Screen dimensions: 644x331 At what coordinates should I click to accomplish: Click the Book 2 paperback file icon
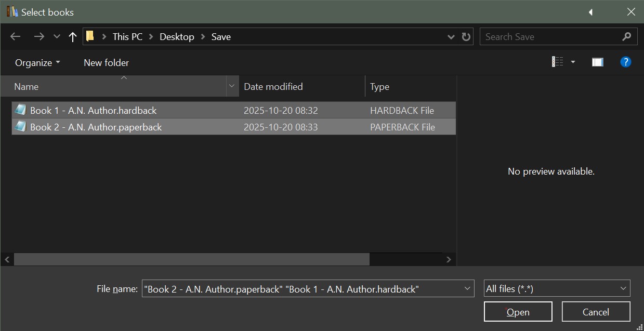click(x=20, y=126)
